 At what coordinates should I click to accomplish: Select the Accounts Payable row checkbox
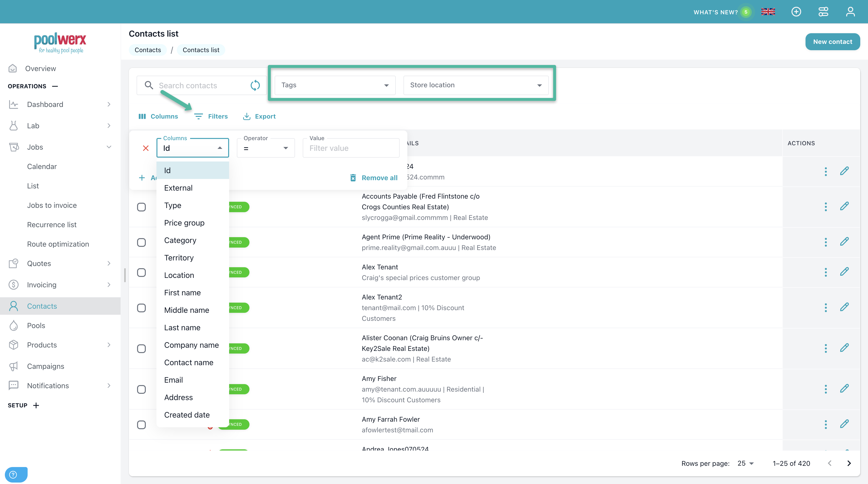141,207
